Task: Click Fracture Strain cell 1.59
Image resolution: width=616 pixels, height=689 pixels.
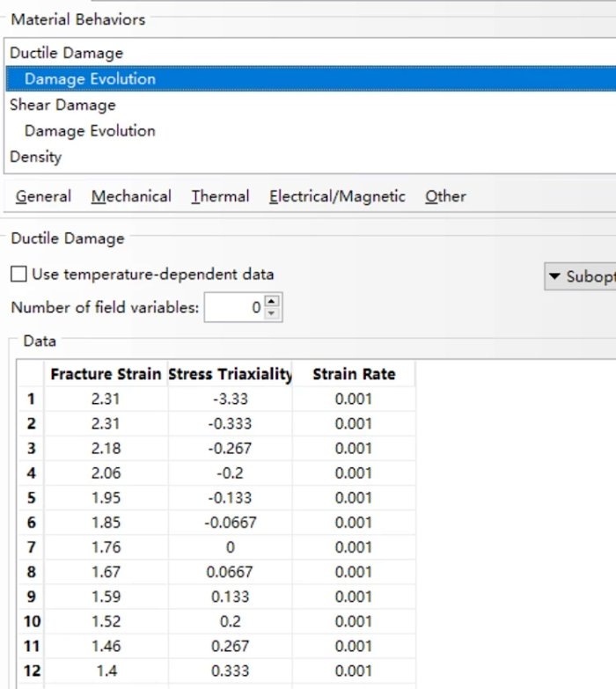Action: [106, 597]
